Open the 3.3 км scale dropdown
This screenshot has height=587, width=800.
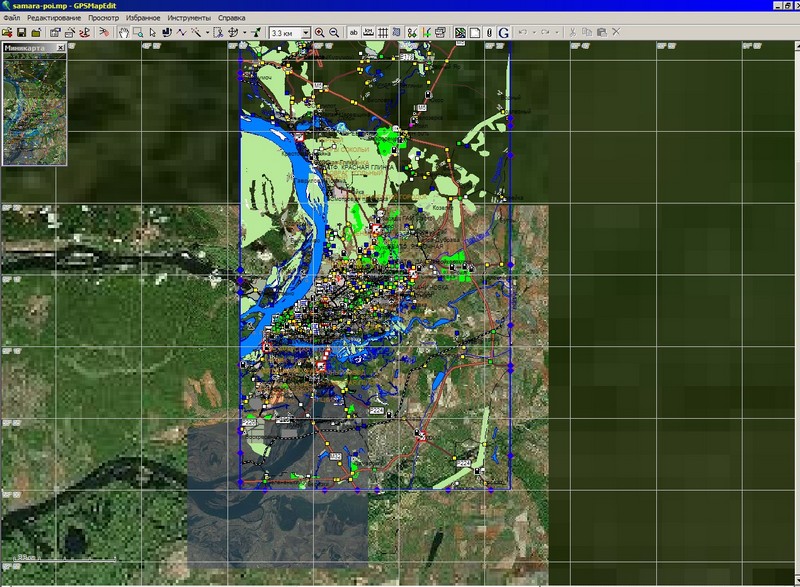306,32
